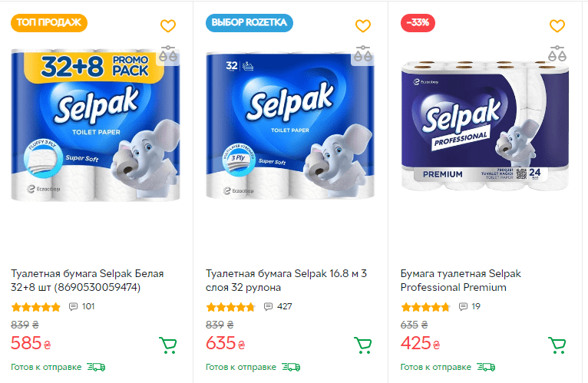The height and width of the screenshot is (383, 588).
Task: Open 'Туалетная бумага Selpak Белая 32+8 шт' link
Action: pos(87,280)
